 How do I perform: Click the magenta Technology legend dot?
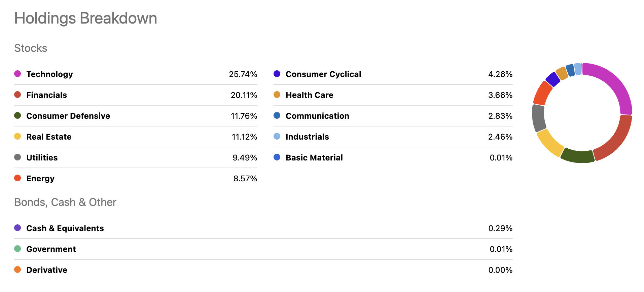(17, 74)
